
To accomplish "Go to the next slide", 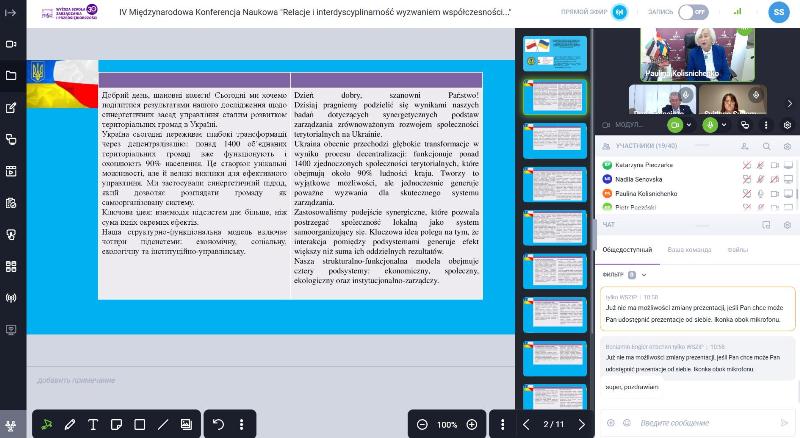I will click(x=581, y=425).
